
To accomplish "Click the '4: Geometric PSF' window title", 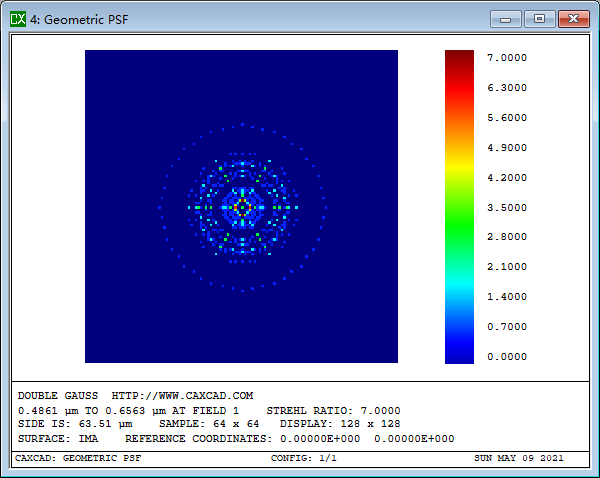I will point(79,20).
